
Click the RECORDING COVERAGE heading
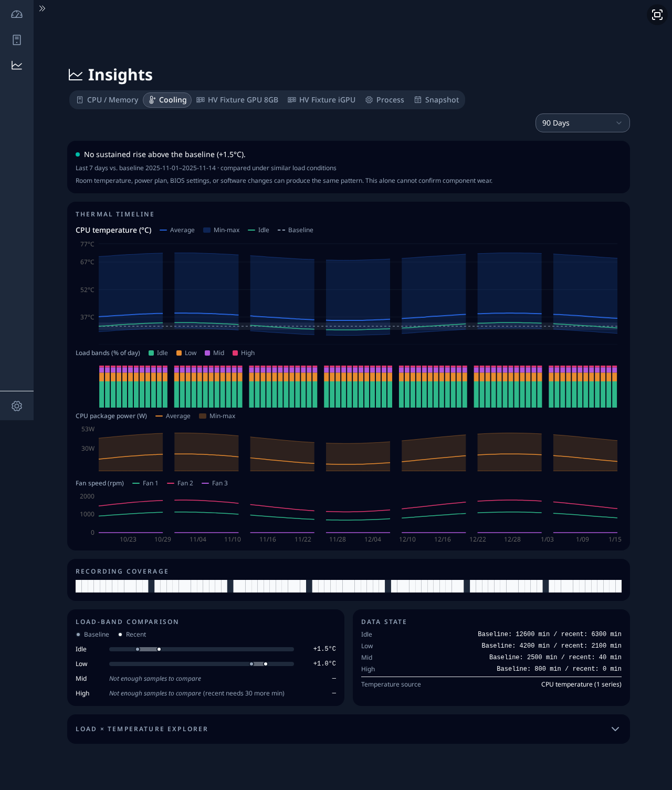(x=122, y=571)
